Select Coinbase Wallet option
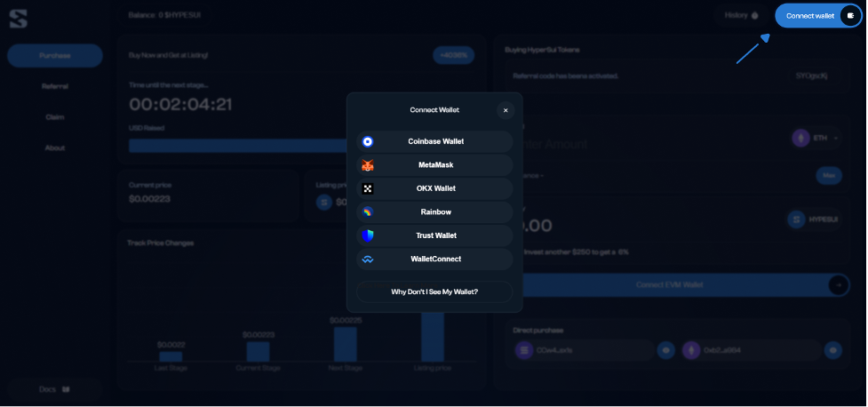Image resolution: width=868 pixels, height=407 pixels. tap(434, 141)
